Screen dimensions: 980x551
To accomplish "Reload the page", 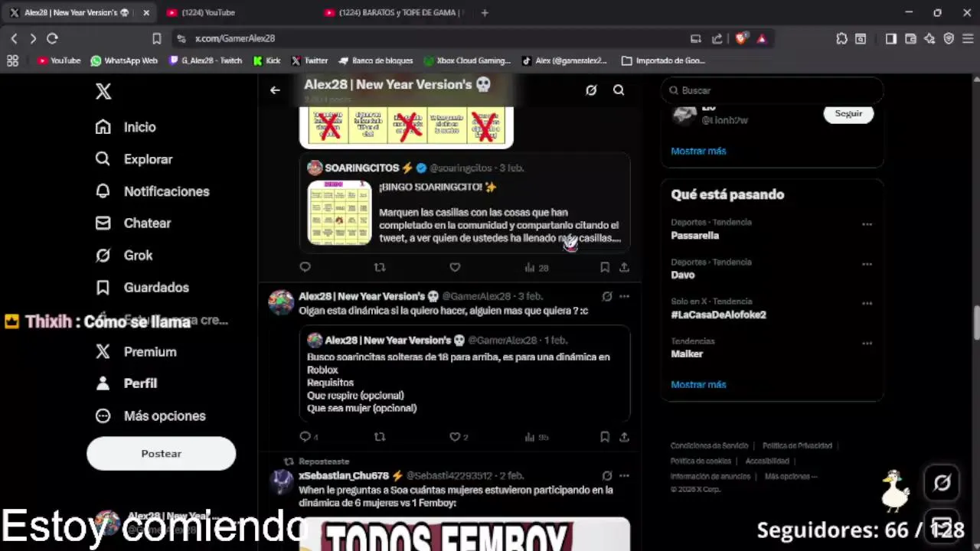I will pyautogui.click(x=52, y=38).
